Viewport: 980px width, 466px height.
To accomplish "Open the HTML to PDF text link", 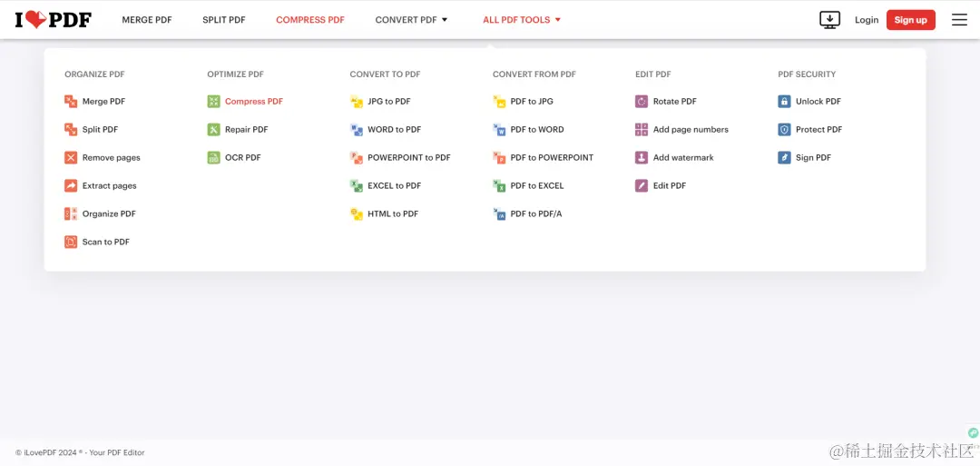I will 393,213.
